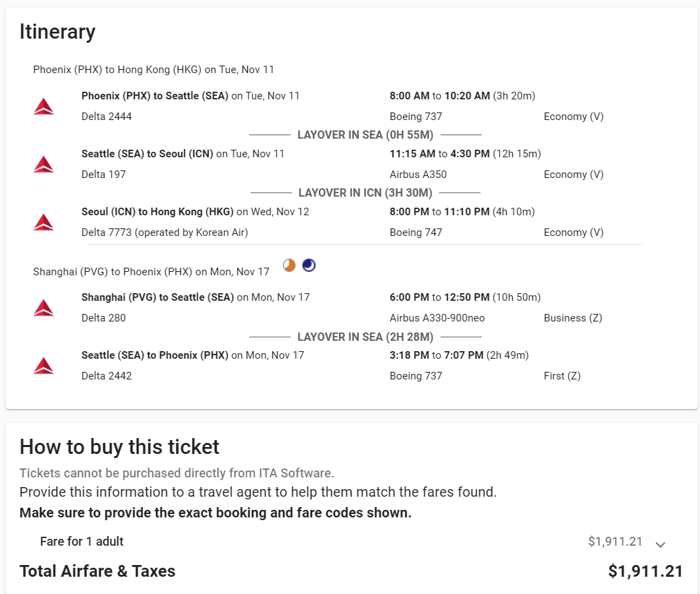This screenshot has width=700, height=594.
Task: Click the Delta logo for Seattle to Seoul
Action: (43, 164)
